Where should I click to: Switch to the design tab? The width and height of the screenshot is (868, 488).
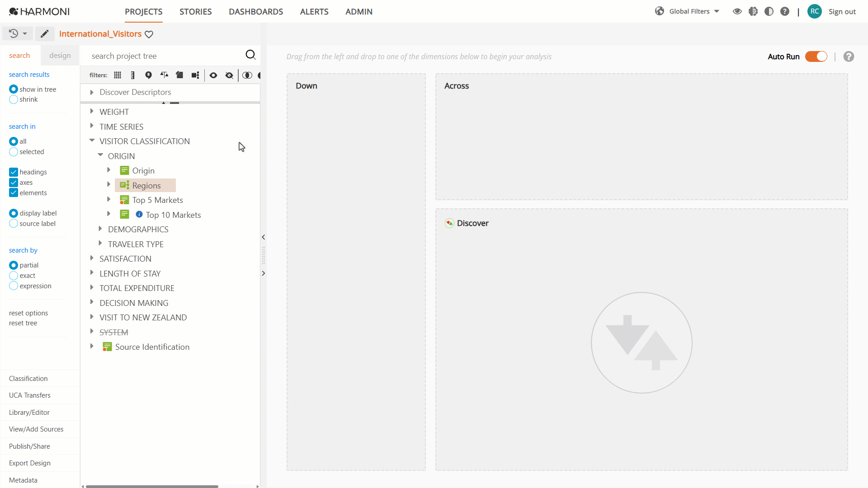coord(60,55)
